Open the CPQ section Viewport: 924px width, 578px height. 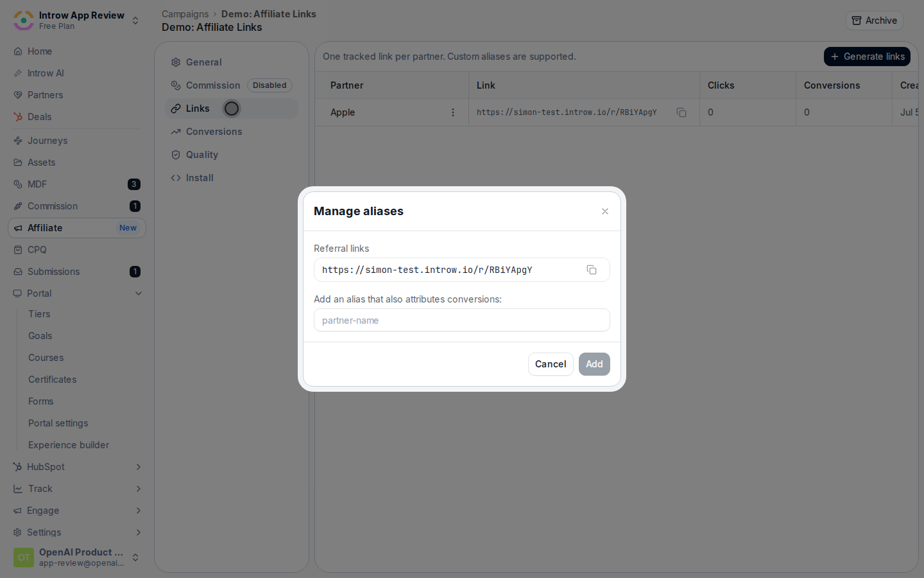tap(77, 250)
